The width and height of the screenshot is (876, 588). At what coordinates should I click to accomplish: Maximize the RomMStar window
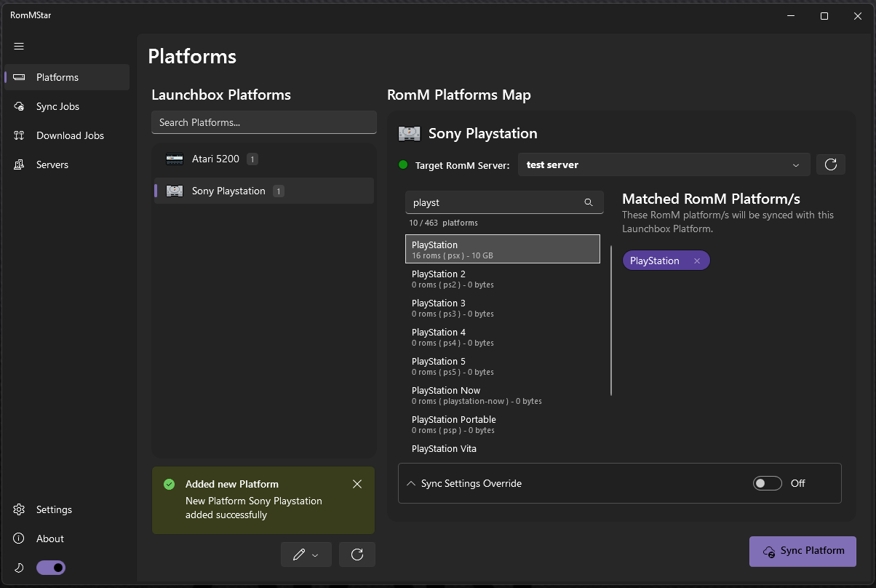824,16
